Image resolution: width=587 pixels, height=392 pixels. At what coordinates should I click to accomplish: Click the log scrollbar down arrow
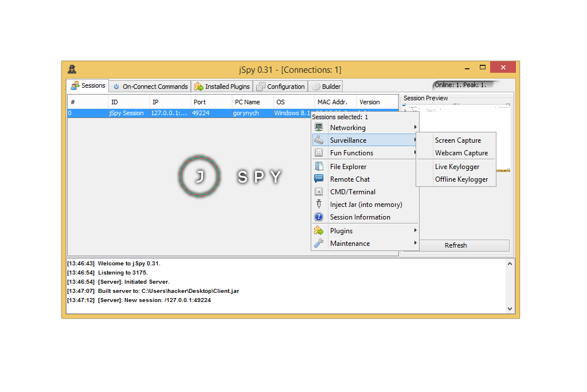510,308
